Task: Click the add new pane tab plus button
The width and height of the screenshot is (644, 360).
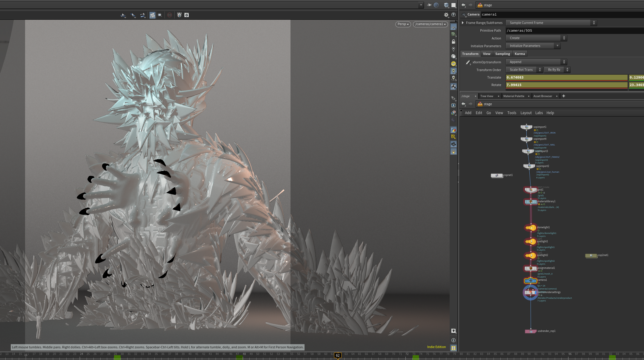Action: coord(564,96)
